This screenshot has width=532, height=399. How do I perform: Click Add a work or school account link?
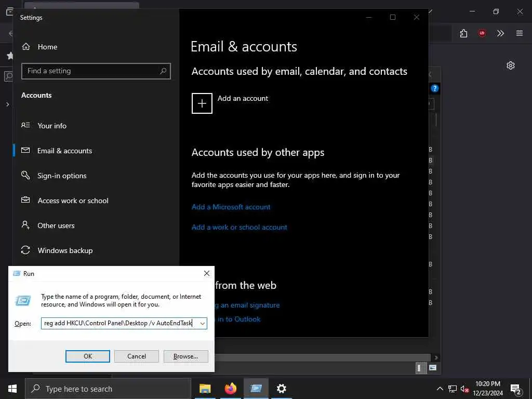(239, 228)
